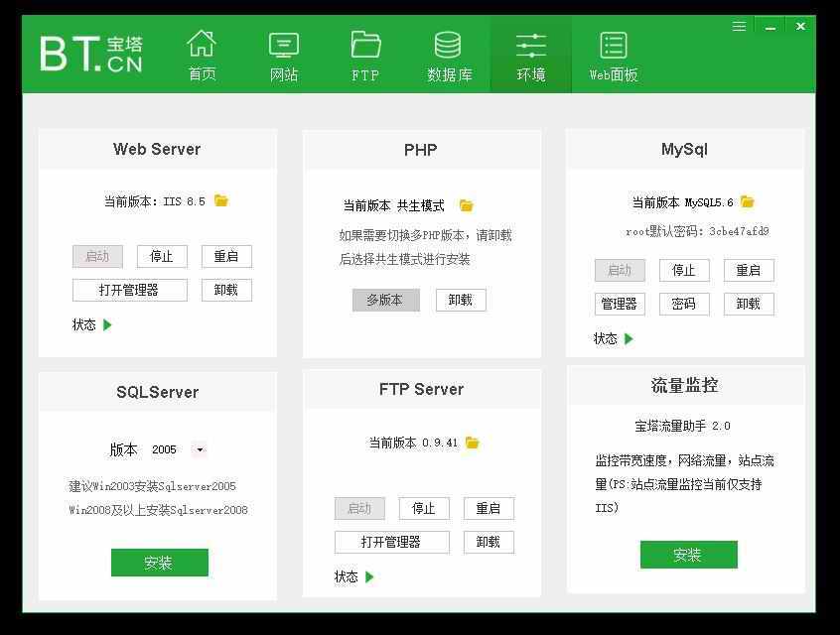Click the SQLServer card heading

click(x=158, y=392)
